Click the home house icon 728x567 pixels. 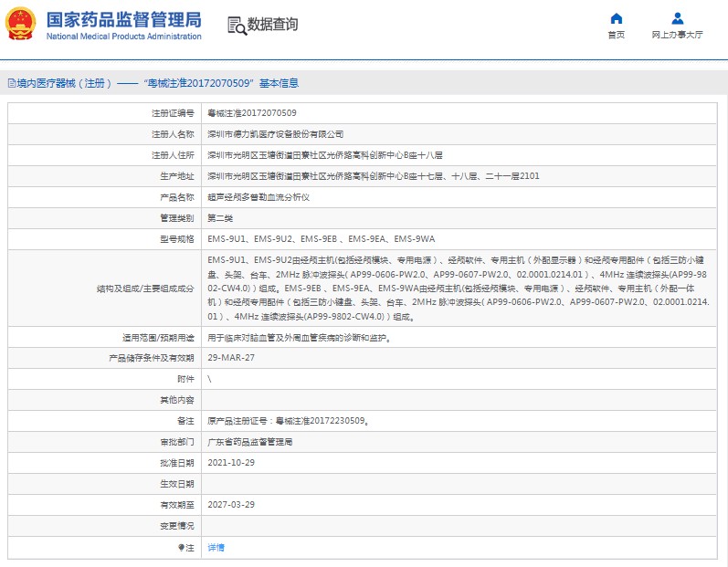point(616,18)
